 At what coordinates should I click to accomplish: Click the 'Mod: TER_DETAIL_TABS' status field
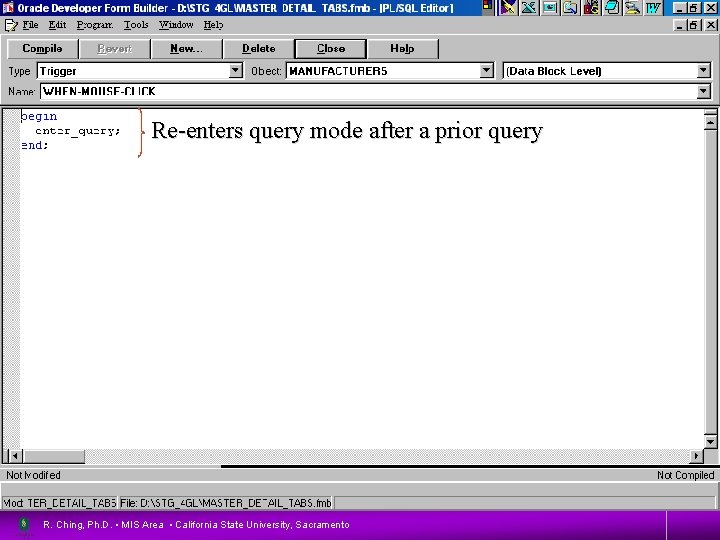click(60, 503)
